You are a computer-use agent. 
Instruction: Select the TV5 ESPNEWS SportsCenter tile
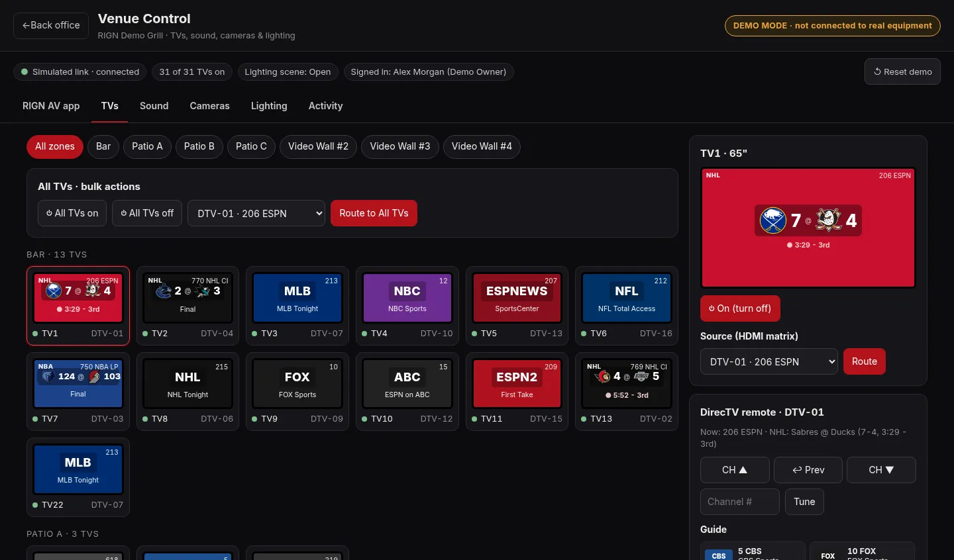[x=517, y=306]
